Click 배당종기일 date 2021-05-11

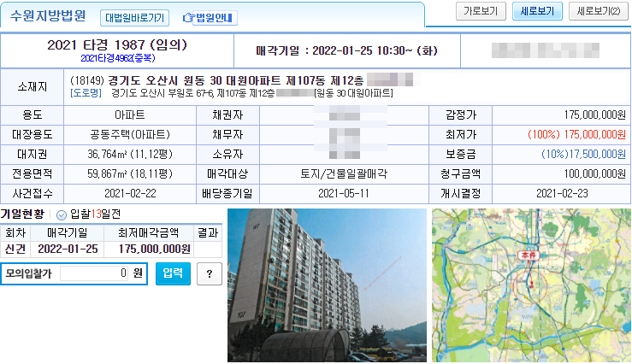coord(344,194)
